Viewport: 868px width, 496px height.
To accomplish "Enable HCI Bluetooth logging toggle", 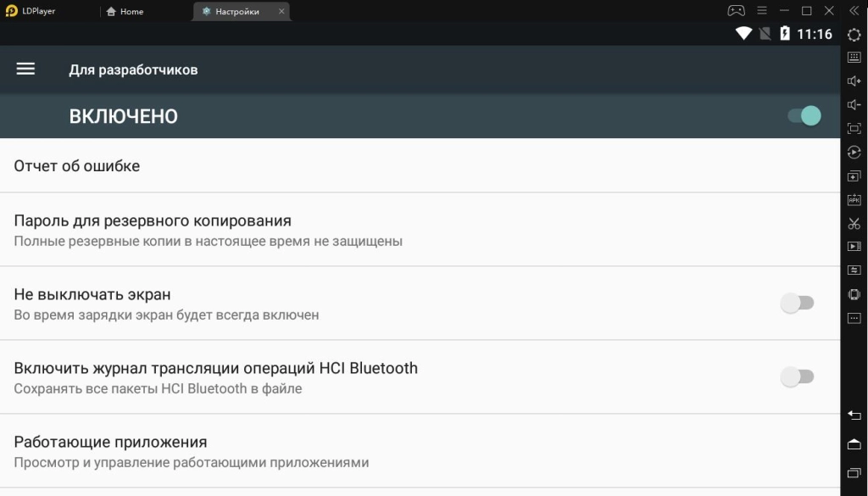I will pyautogui.click(x=797, y=378).
